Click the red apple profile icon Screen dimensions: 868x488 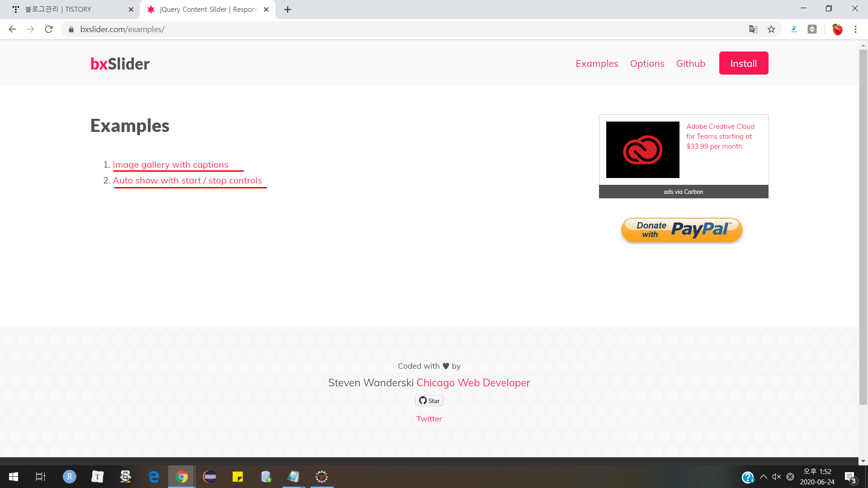pyautogui.click(x=837, y=29)
